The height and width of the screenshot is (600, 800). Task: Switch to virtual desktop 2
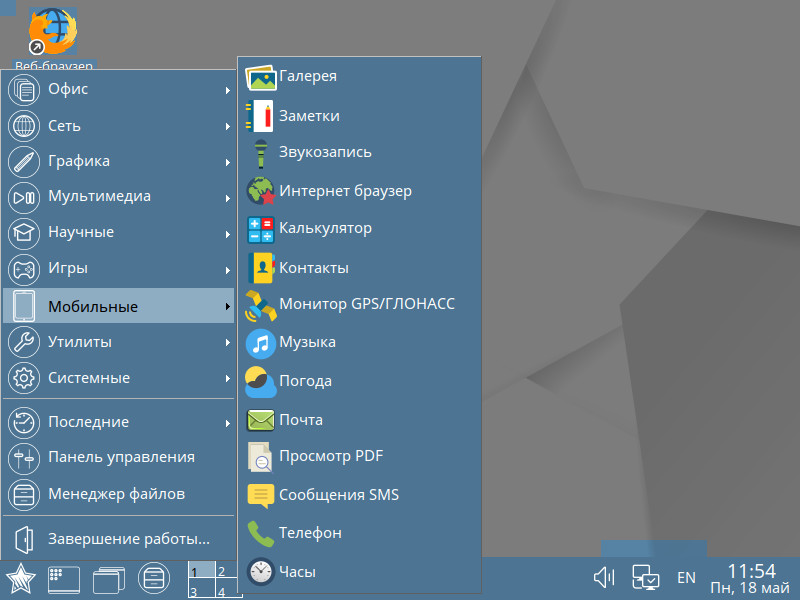[227, 569]
